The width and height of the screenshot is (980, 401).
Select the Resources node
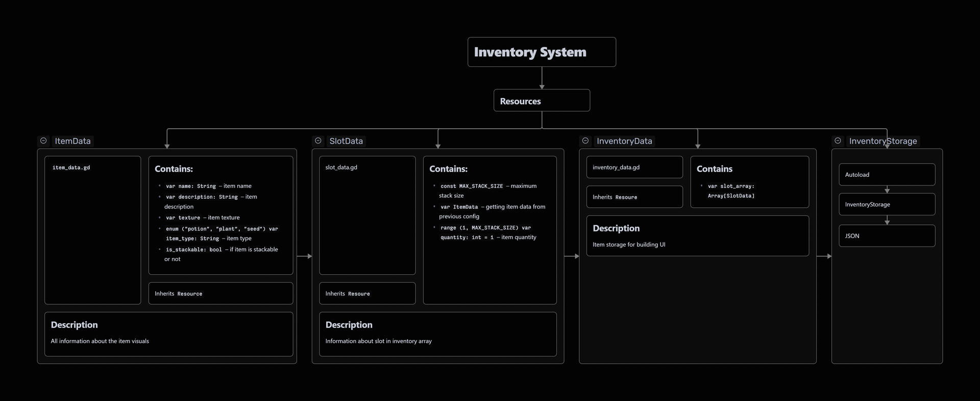[x=541, y=101]
